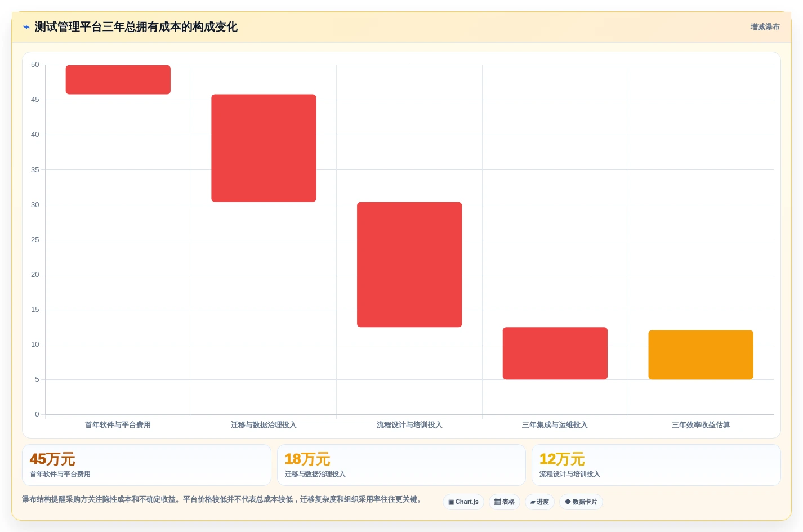Click the footer note starting 瀑布结构提醒采购方

[222, 499]
